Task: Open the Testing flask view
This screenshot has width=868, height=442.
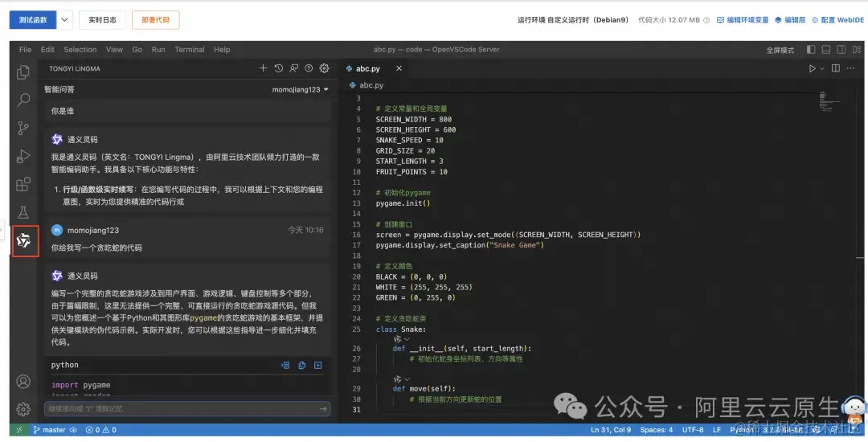Action: [x=23, y=212]
